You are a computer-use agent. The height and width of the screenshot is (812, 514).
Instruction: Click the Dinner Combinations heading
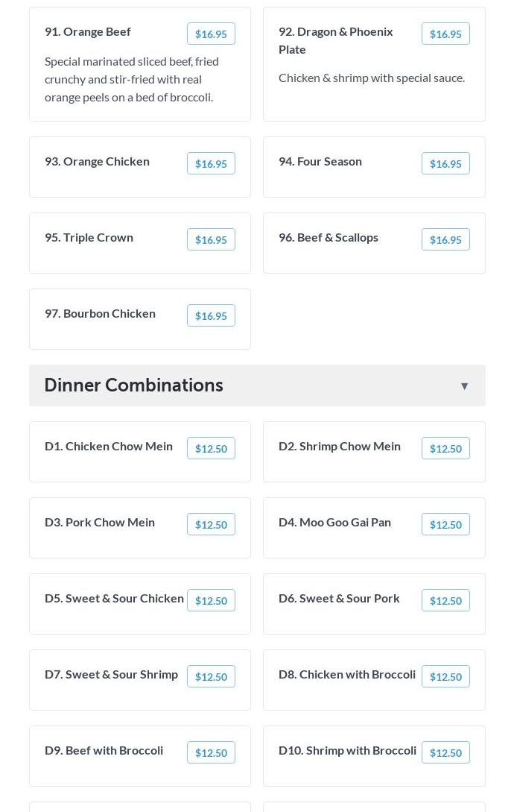click(134, 385)
